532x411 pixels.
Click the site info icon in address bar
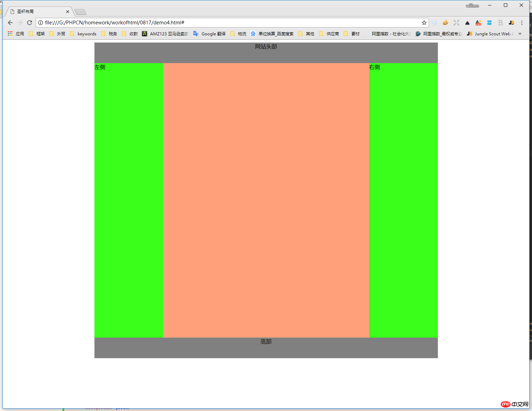(41, 23)
